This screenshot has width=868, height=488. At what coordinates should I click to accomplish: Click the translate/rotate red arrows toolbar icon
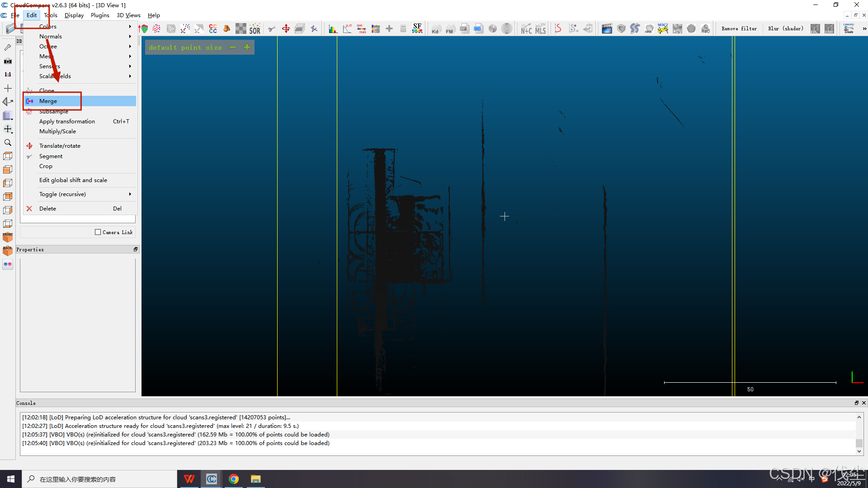pos(286,29)
